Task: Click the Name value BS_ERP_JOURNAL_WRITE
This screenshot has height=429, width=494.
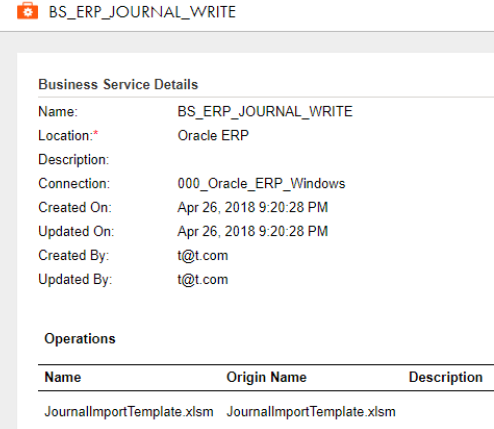Action: (265, 111)
